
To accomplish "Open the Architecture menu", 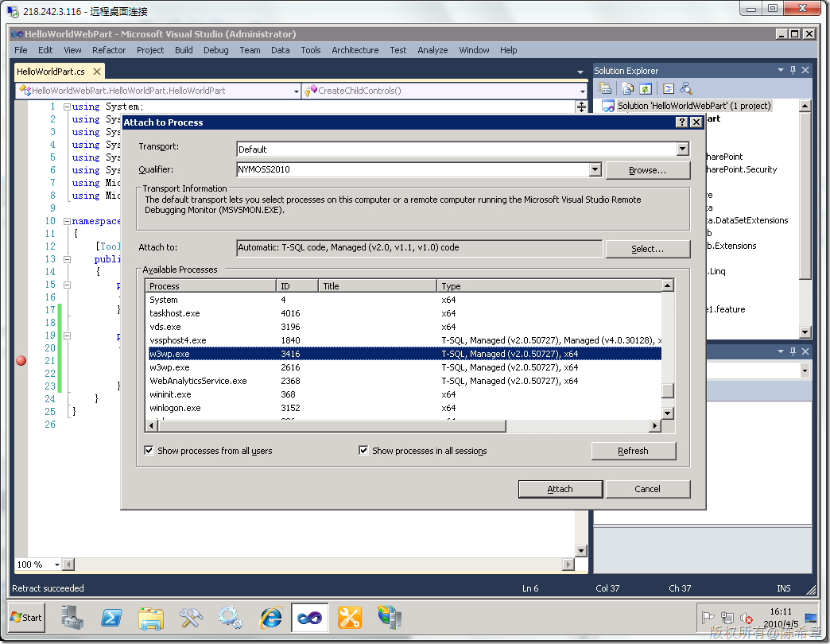I will [x=355, y=50].
